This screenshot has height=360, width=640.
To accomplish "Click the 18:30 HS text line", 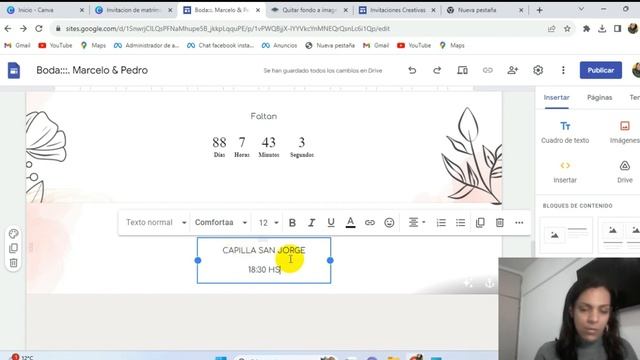I will (264, 269).
